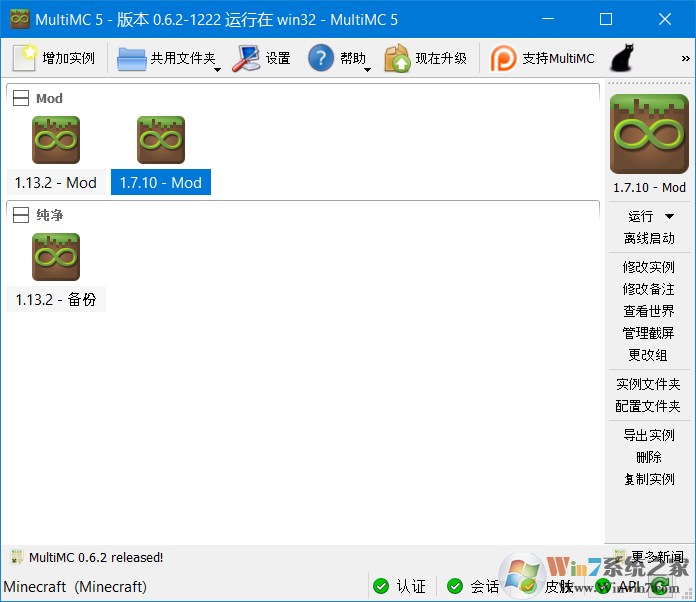Click the 1.13.2 - Mod instance label
The image size is (696, 602).
coord(56,182)
